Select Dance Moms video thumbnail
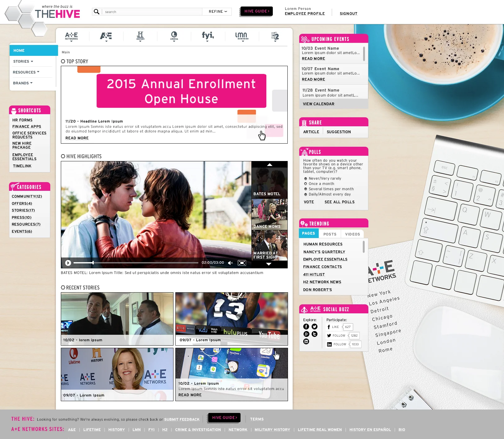The width and height of the screenshot is (504, 439). pyautogui.click(x=269, y=214)
